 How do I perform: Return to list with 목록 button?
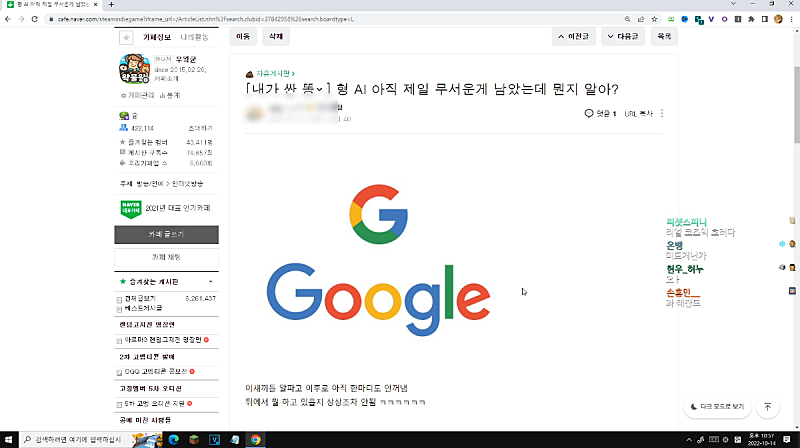[x=664, y=36]
